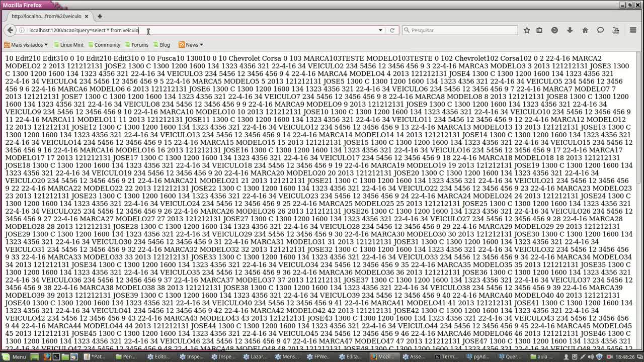
Task: Open a new tab with plus button
Action: 100,16
